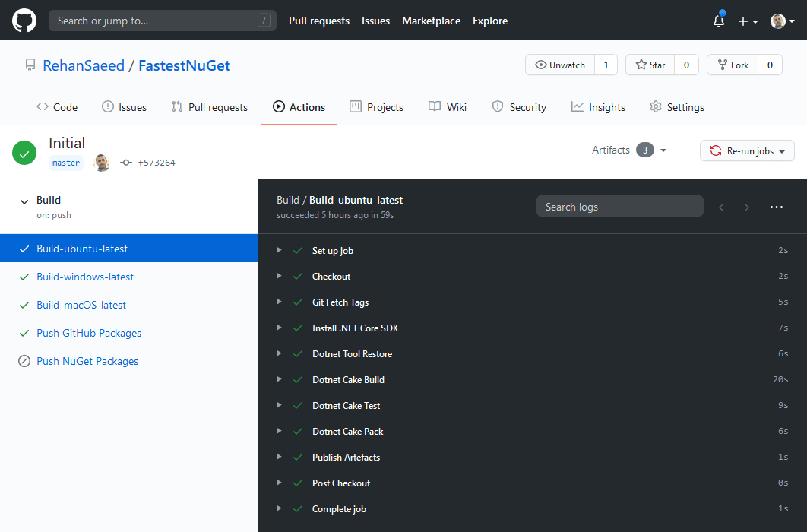Open user avatar menu in header
The height and width of the screenshot is (532, 807).
[x=782, y=21]
